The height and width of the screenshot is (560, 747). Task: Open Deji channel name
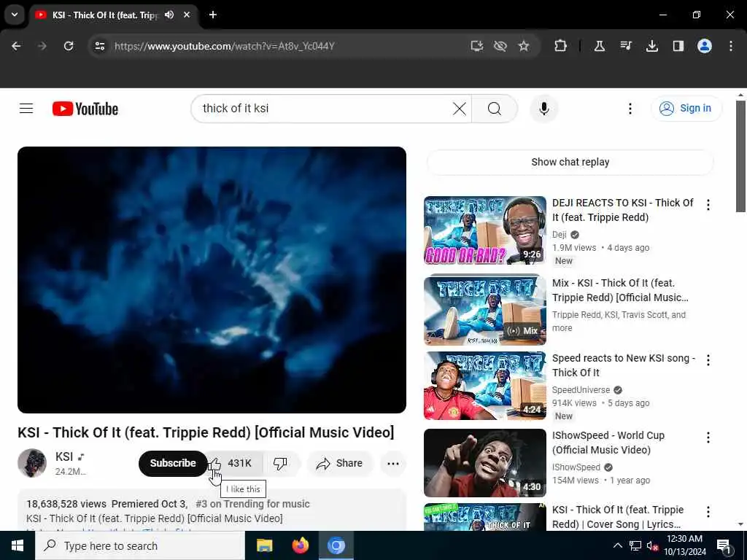pos(560,234)
